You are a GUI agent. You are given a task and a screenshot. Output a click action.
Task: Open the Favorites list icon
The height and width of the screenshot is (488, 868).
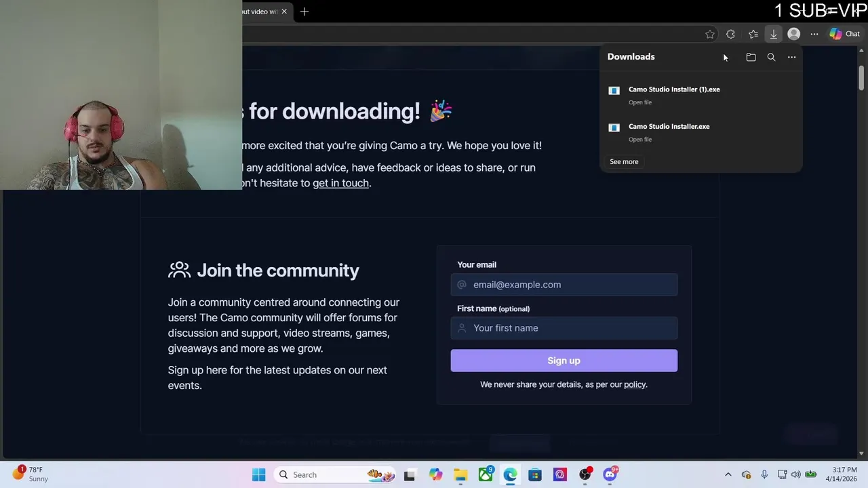[753, 34]
